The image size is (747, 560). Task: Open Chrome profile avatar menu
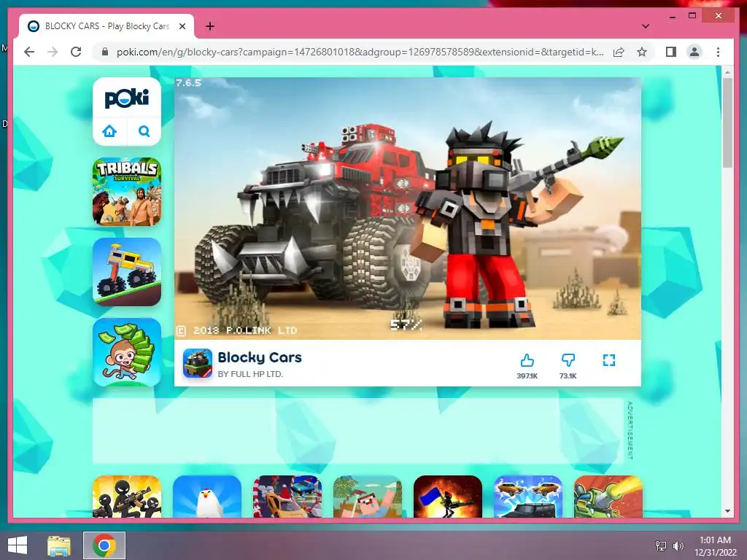click(x=694, y=52)
